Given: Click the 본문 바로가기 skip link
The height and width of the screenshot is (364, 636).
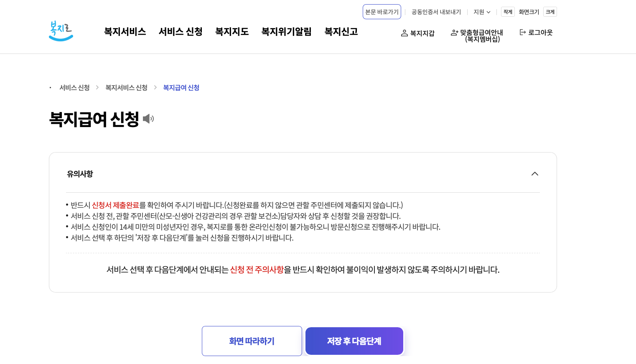Looking at the screenshot, I should (382, 12).
